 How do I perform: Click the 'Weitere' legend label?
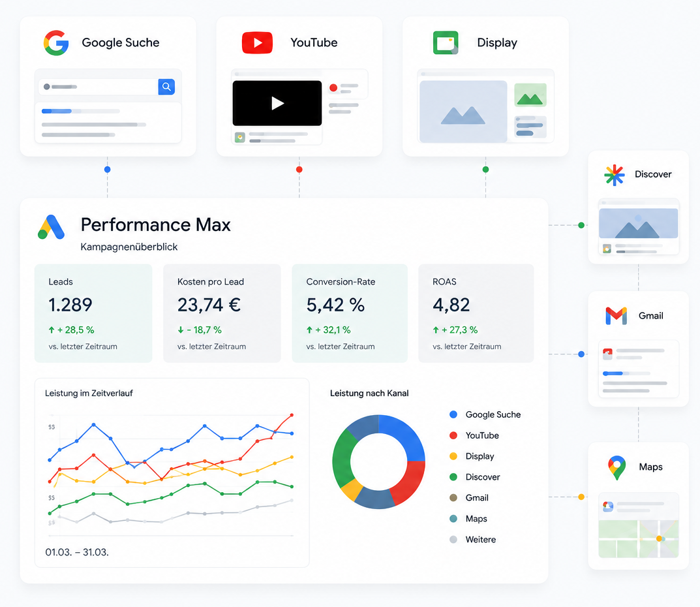click(480, 540)
